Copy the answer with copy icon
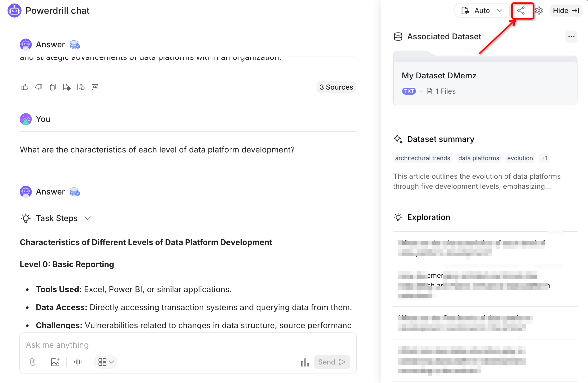 point(53,87)
